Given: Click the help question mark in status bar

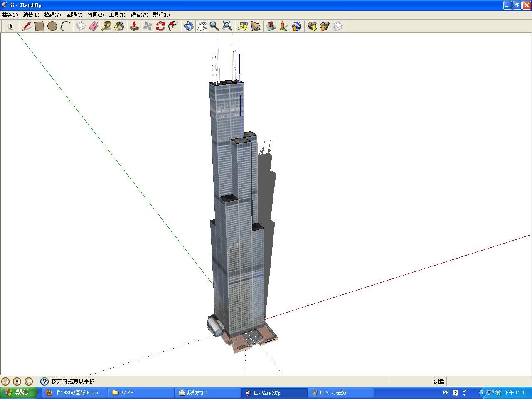Looking at the screenshot, I should click(44, 381).
